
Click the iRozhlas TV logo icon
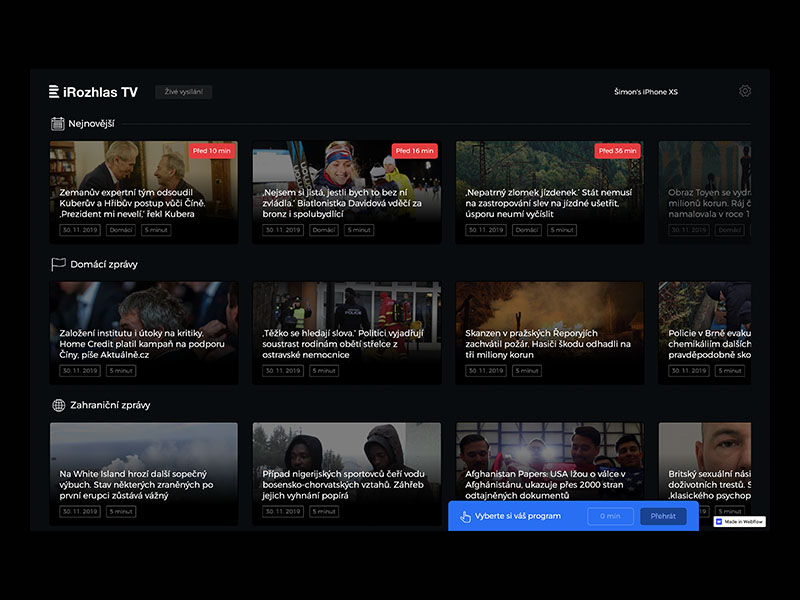54,92
